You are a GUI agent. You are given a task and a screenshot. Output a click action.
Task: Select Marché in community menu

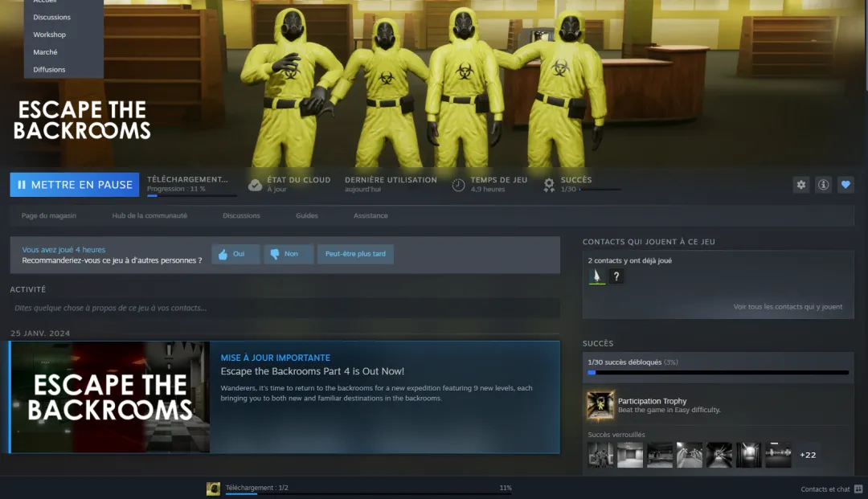click(x=45, y=52)
